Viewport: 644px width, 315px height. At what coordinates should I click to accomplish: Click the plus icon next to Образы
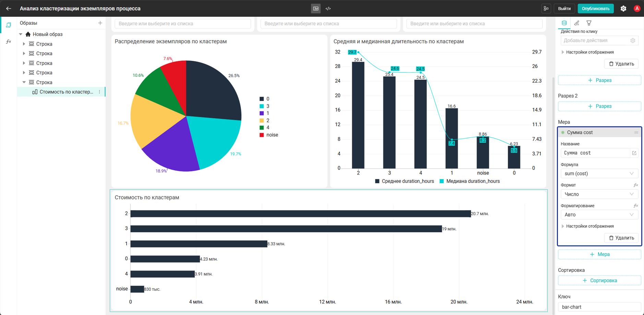[x=100, y=23]
